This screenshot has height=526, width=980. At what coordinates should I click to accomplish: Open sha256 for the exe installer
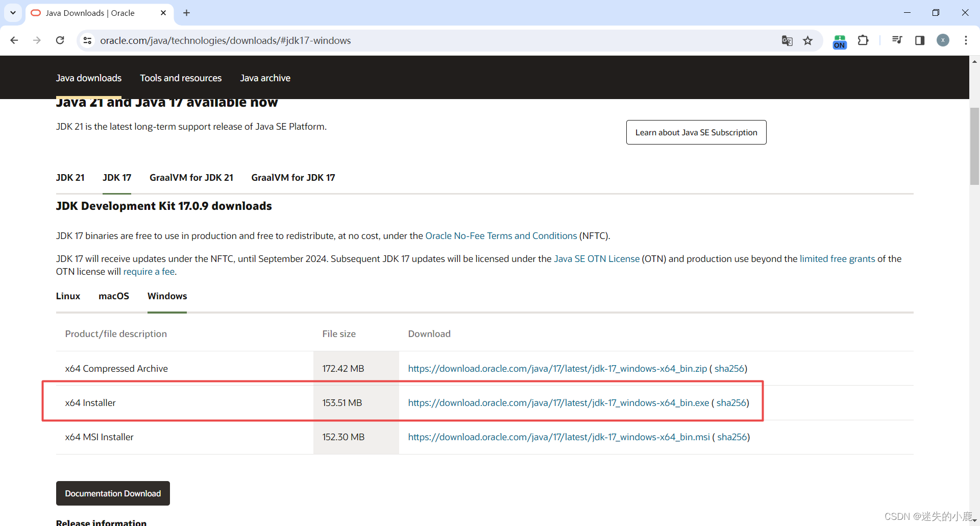coord(731,403)
